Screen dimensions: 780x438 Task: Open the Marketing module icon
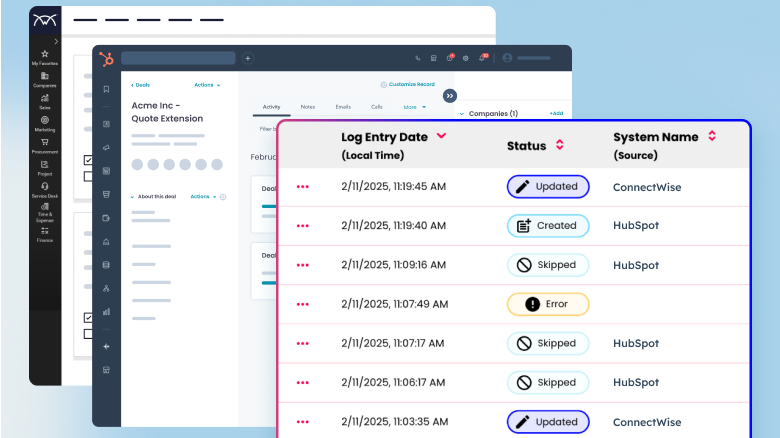tap(45, 122)
